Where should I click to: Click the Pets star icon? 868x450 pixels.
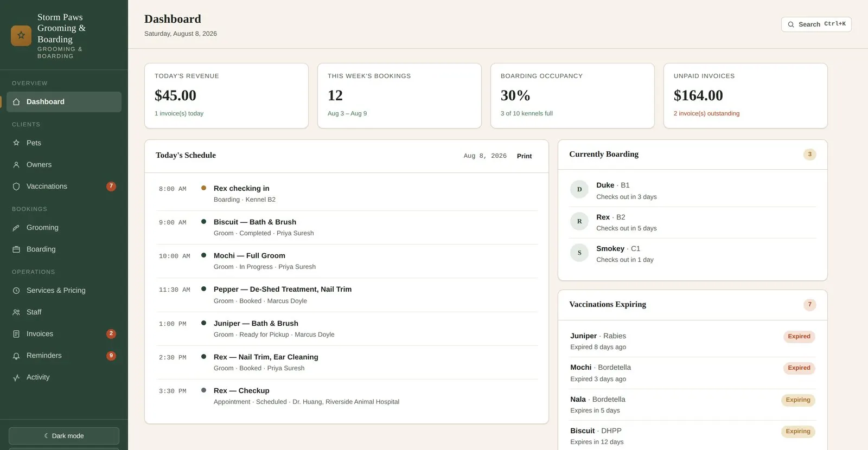pos(16,143)
